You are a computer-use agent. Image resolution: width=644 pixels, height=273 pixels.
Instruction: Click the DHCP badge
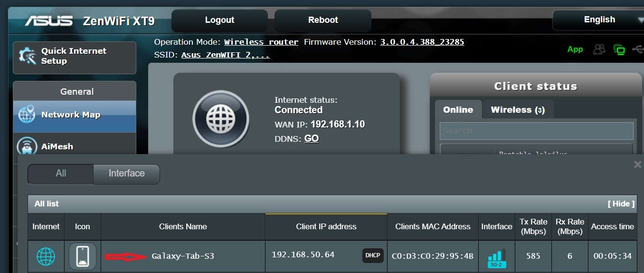tap(373, 255)
